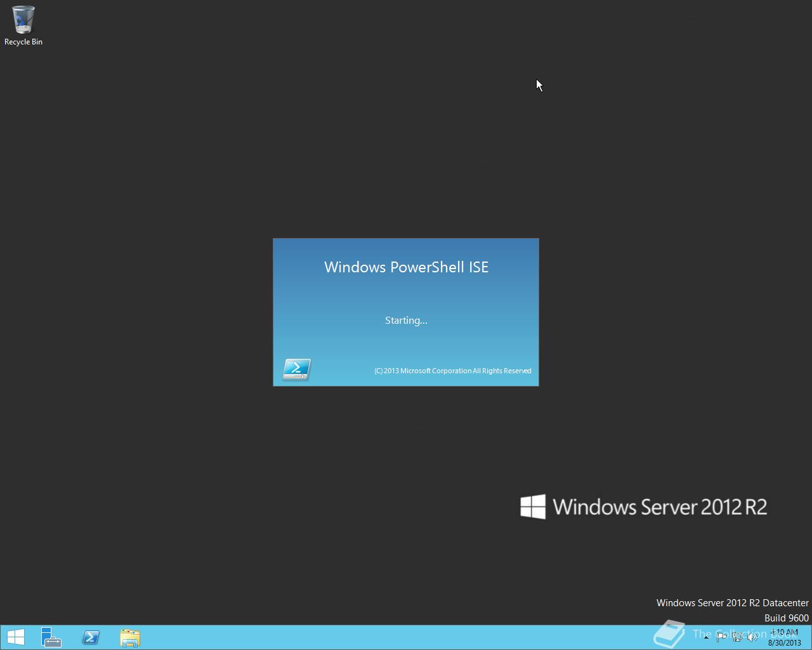Click the 'Windows PowerShell ISE' splash title
This screenshot has height=650, width=812.
coord(406,267)
